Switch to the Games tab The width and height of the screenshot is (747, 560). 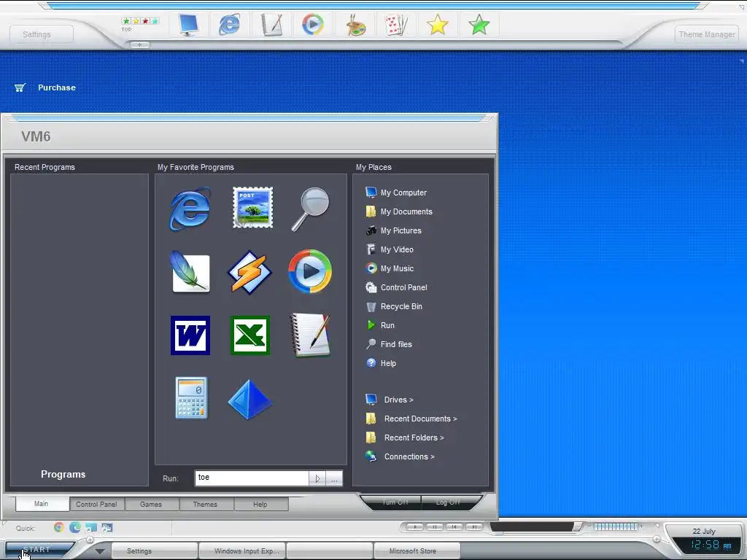coord(151,505)
